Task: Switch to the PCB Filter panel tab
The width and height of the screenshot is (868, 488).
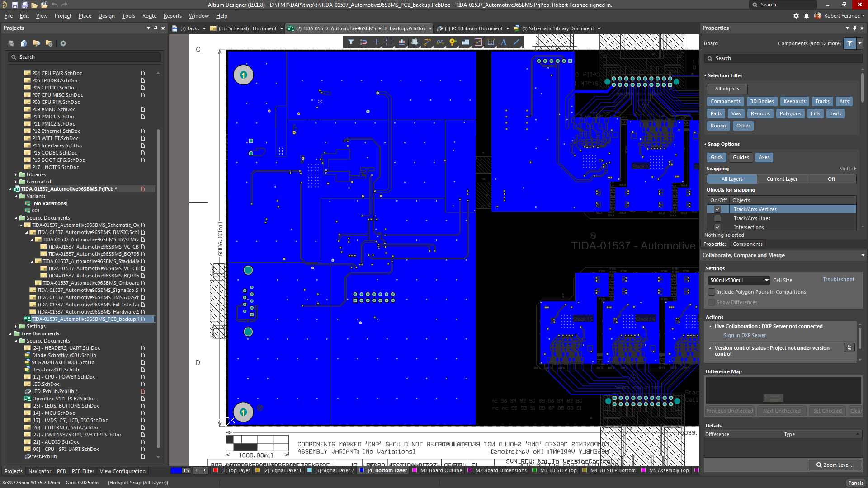Action: click(x=83, y=471)
